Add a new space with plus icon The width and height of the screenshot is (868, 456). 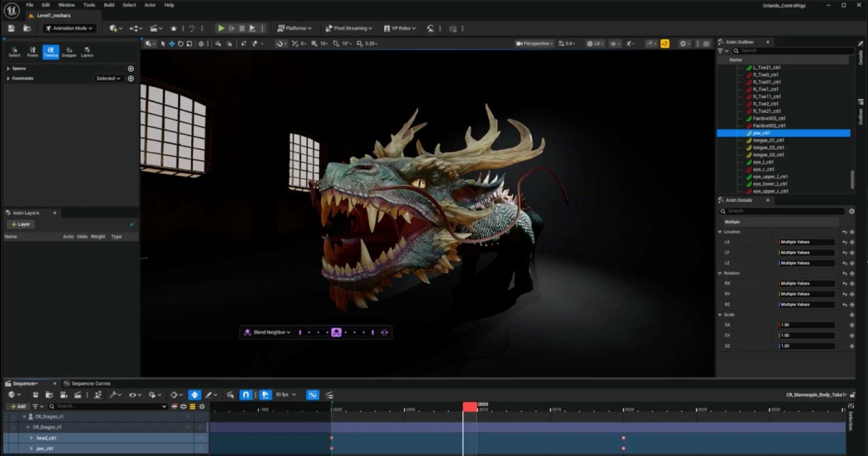(131, 69)
